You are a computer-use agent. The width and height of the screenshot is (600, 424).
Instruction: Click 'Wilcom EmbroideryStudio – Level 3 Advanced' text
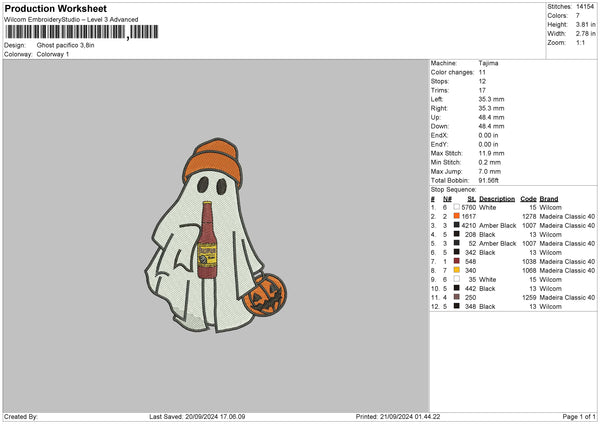click(x=71, y=20)
